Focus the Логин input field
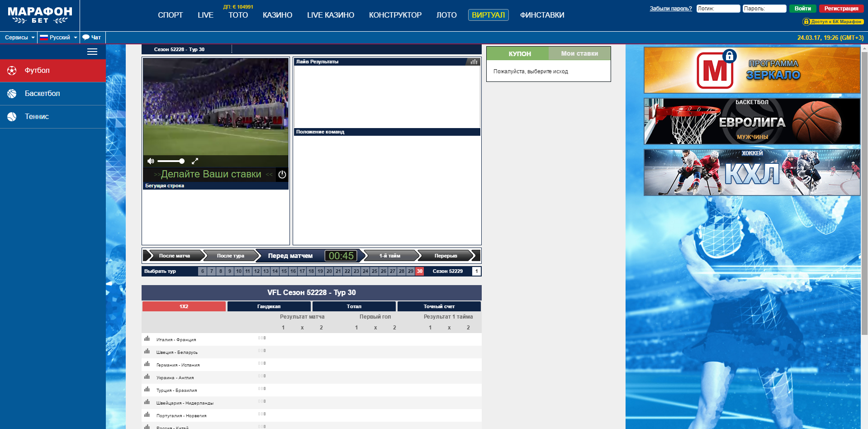This screenshot has width=868, height=429. pos(718,9)
